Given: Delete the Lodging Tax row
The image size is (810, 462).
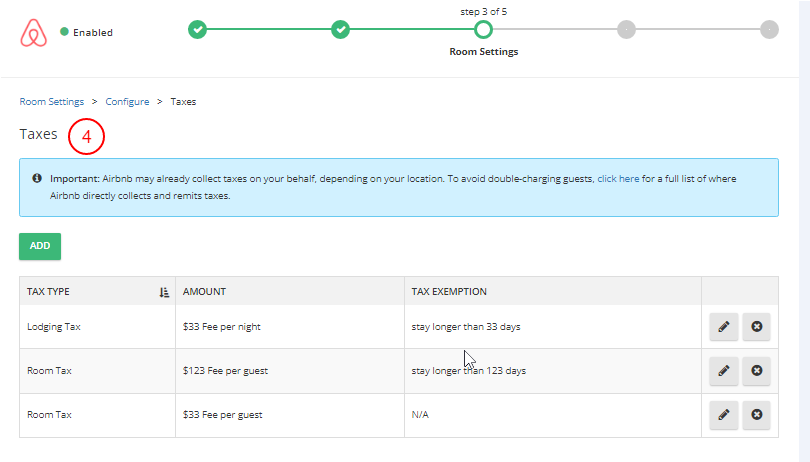Looking at the screenshot, I should [757, 327].
